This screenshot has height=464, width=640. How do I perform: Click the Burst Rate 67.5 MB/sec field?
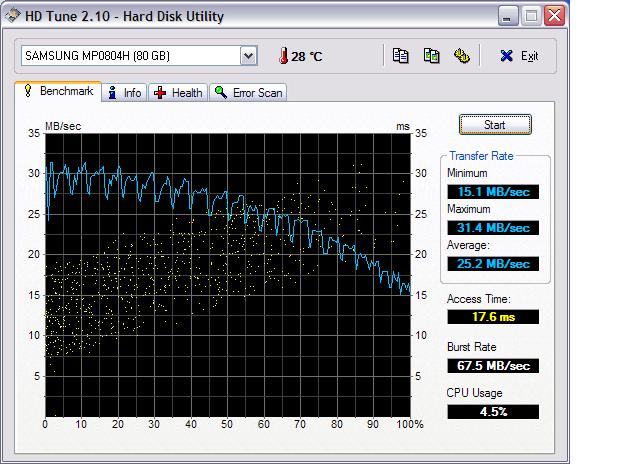(493, 365)
